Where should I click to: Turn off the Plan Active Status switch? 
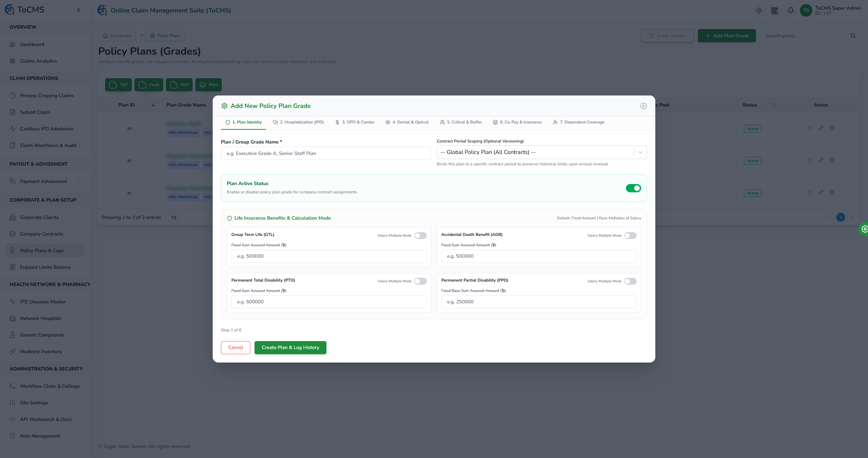(634, 188)
